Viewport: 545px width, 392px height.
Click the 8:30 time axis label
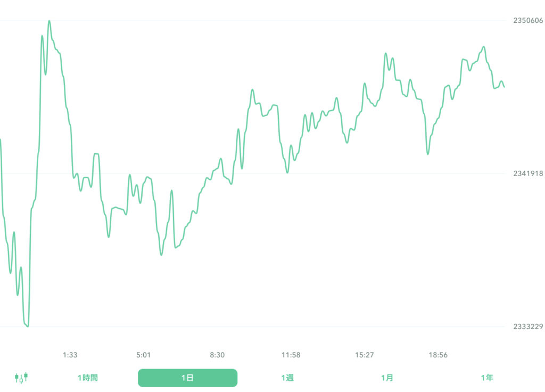click(217, 355)
